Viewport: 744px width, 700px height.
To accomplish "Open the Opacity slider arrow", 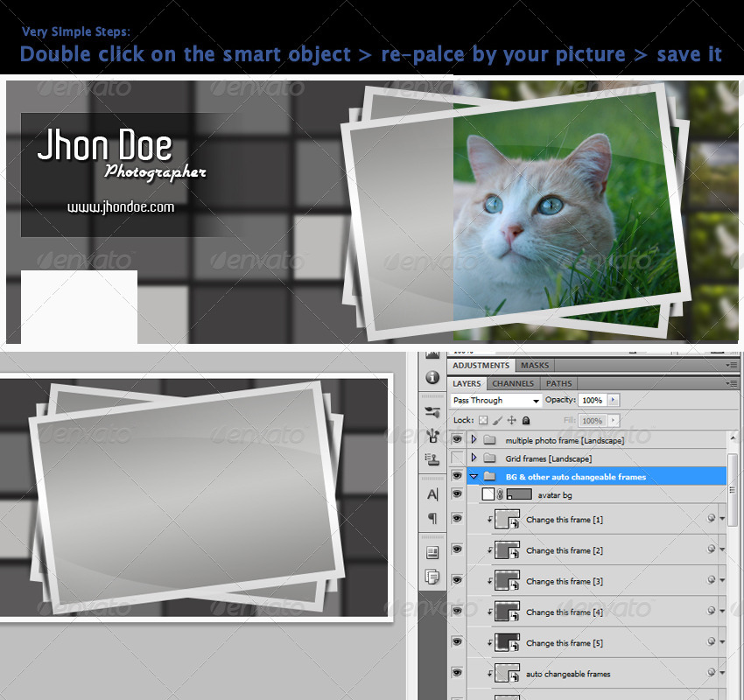I will pos(613,400).
